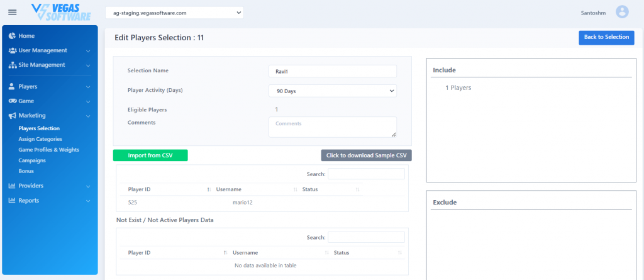Open the hamburger menu icon
Viewport: 644px width, 280px height.
pos(13,12)
